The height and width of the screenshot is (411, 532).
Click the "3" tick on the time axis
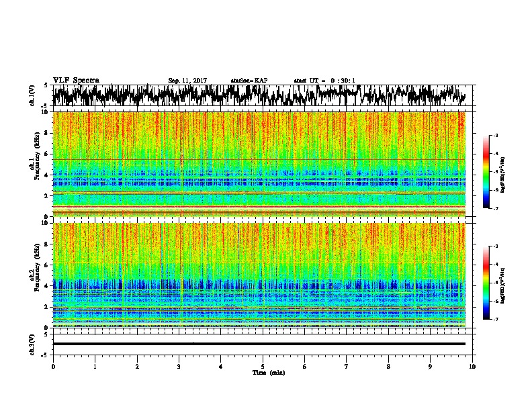[x=179, y=367]
